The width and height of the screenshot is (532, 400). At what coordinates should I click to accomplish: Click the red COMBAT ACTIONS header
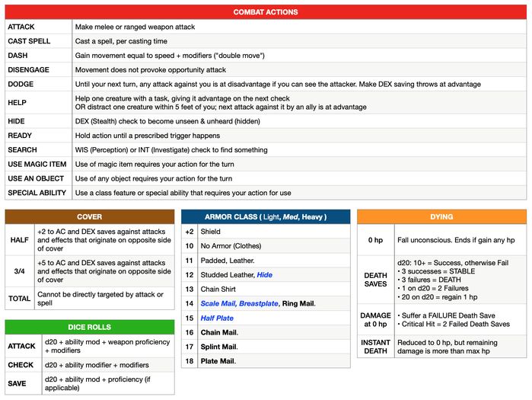click(266, 12)
